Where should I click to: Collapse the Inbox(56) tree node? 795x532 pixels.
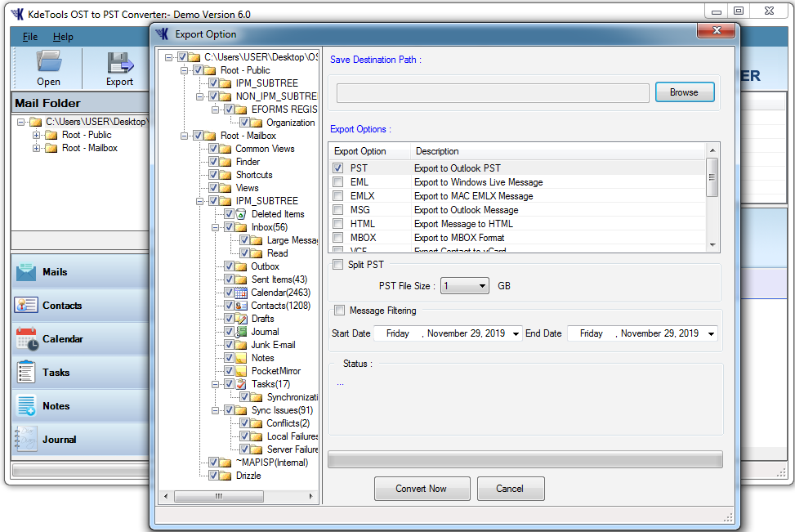[216, 228]
